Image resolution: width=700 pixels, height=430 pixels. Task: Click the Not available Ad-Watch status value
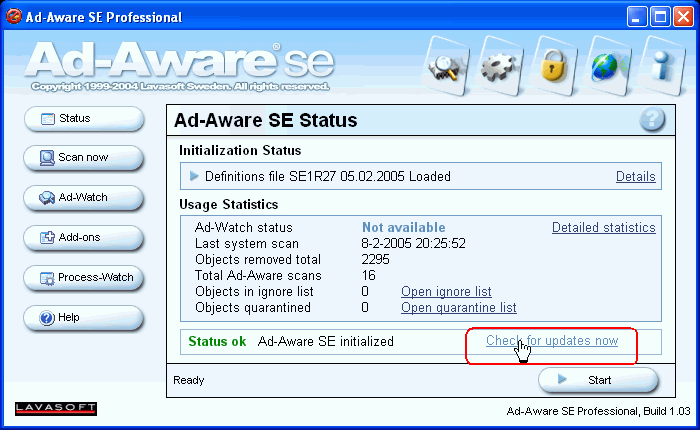[404, 227]
